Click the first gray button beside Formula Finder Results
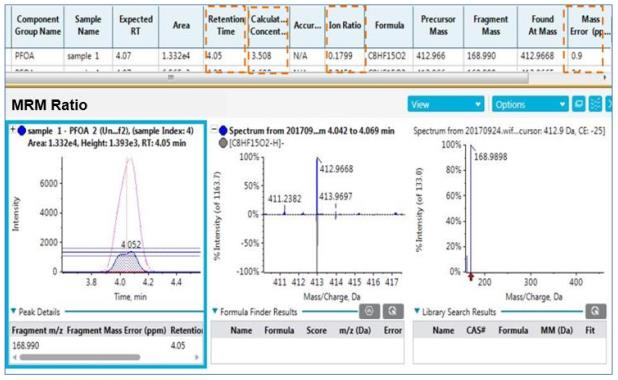Screen dimensions: 618x380 pos(369,311)
